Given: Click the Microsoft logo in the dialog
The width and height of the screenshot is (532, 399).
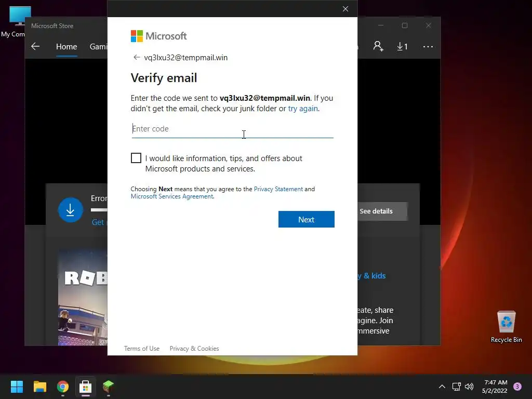Looking at the screenshot, I should click(158, 36).
